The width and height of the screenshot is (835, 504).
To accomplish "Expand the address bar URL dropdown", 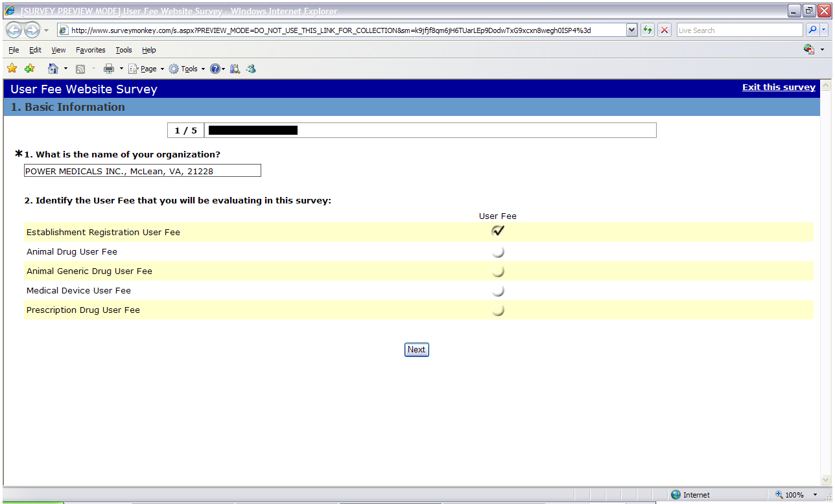I will coord(631,30).
